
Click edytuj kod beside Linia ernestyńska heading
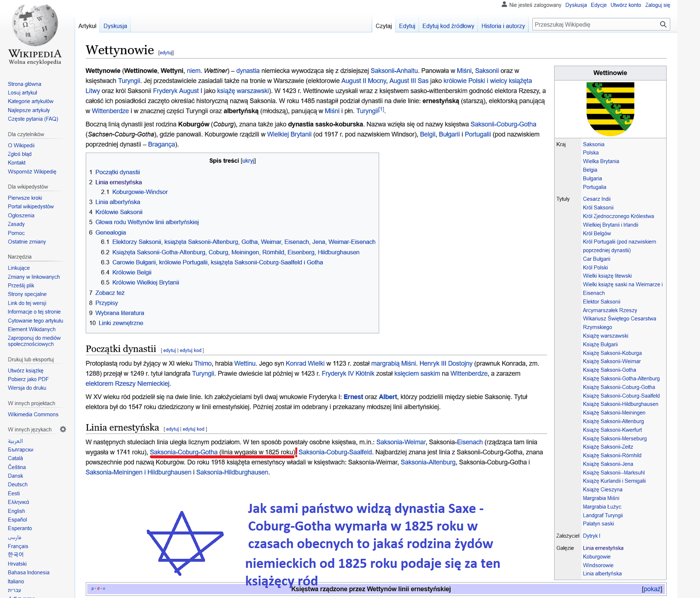[x=193, y=429]
